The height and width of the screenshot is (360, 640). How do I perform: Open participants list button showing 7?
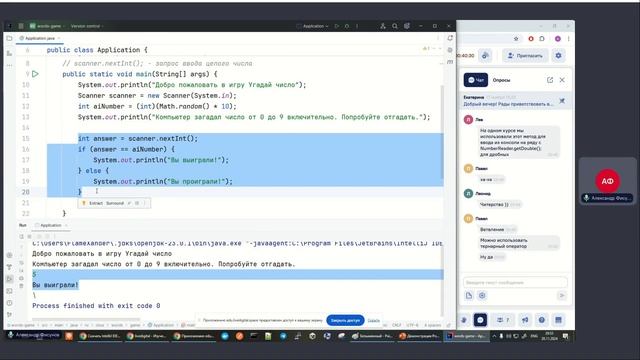pos(503,320)
